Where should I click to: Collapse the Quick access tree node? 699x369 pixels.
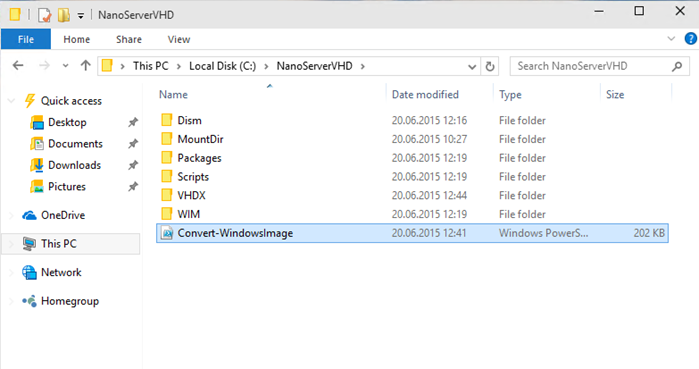(11, 101)
